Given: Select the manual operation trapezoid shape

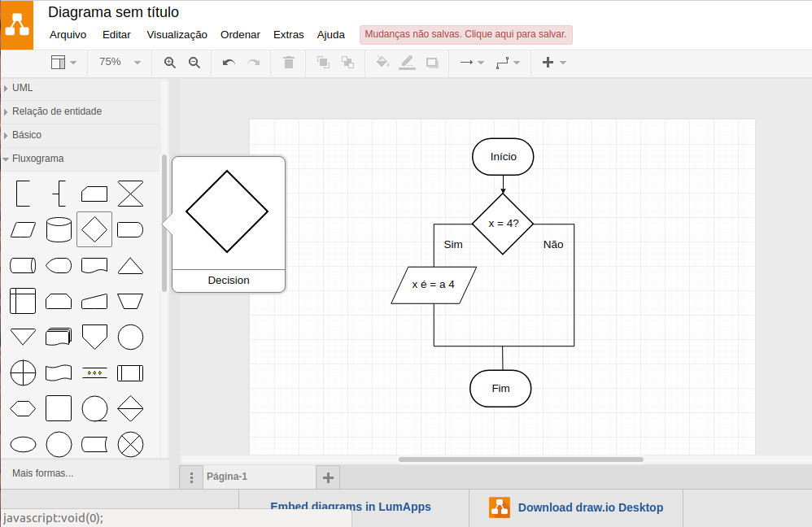Looking at the screenshot, I should coord(130,301).
